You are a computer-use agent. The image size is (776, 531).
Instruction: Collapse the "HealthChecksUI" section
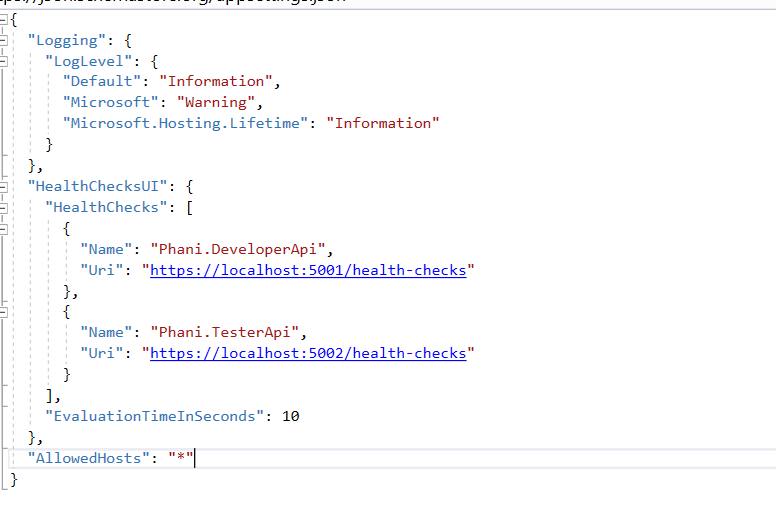point(3,186)
